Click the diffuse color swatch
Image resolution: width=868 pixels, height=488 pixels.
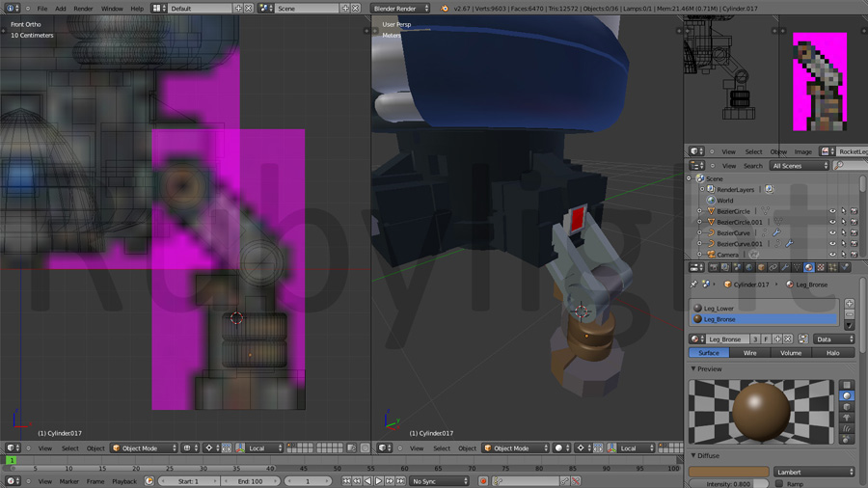pos(728,472)
